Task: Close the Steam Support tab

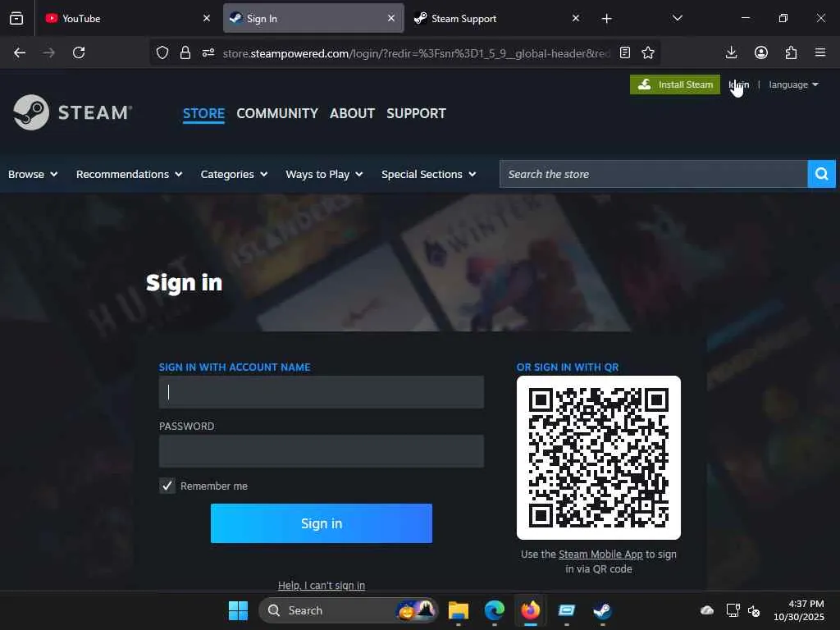Action: (x=576, y=18)
